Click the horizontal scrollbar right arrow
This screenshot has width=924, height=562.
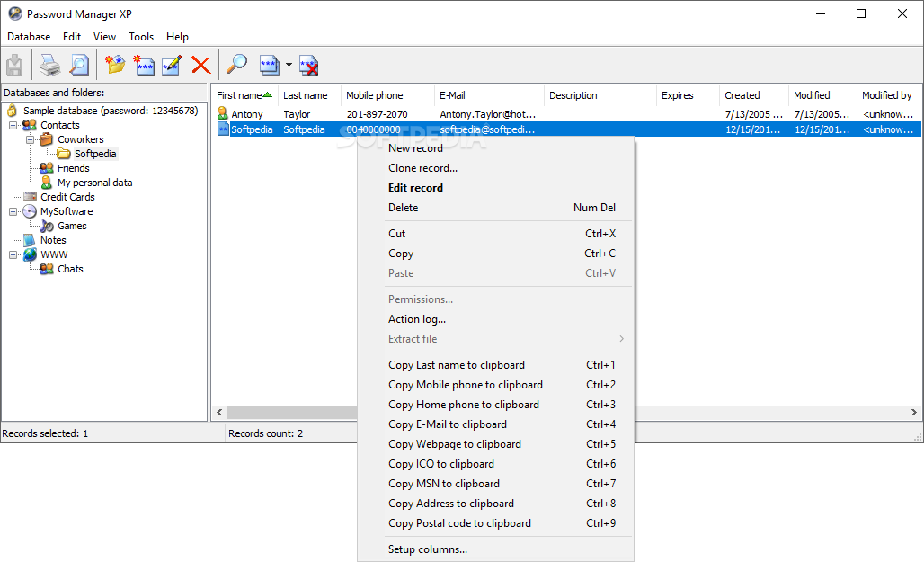(x=914, y=412)
